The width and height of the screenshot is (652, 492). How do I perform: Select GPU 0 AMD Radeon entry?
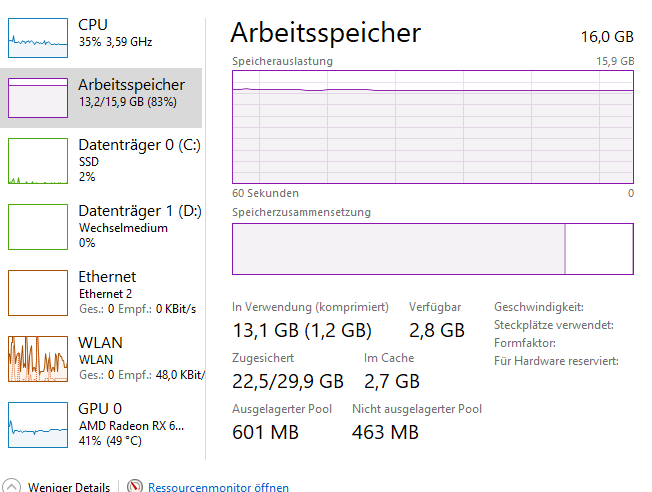(101, 425)
